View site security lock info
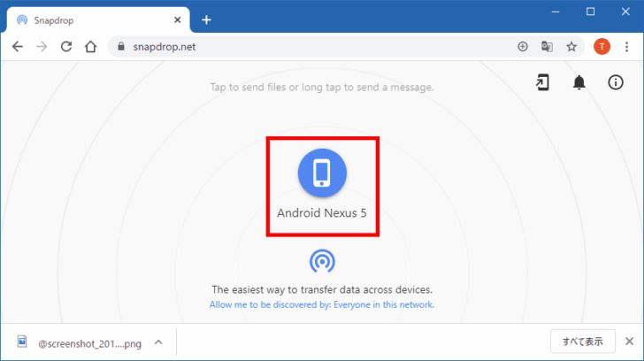The image size is (644, 361). pos(120,46)
